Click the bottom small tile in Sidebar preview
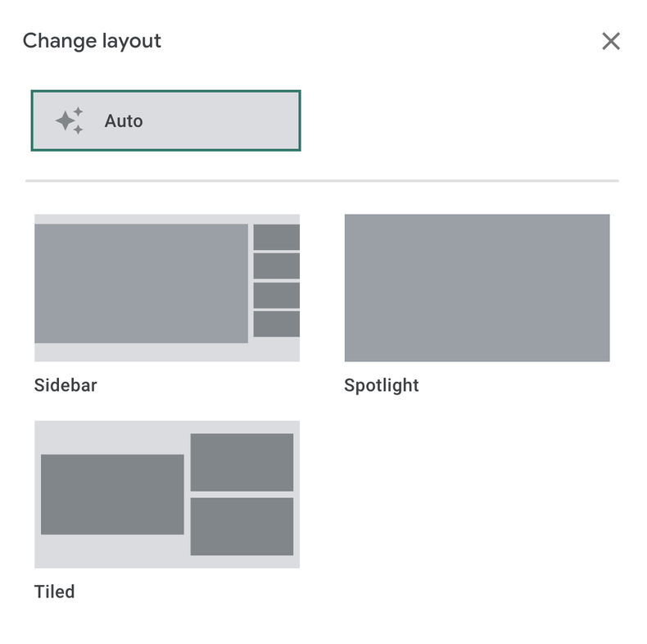Screen dimensions: 647x644 click(276, 324)
